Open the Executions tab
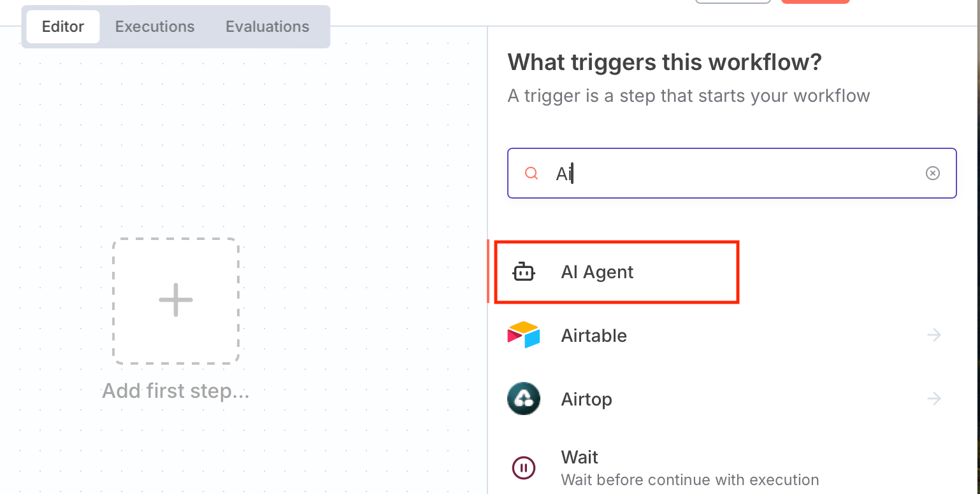Viewport: 980px width, 494px height. pyautogui.click(x=155, y=27)
